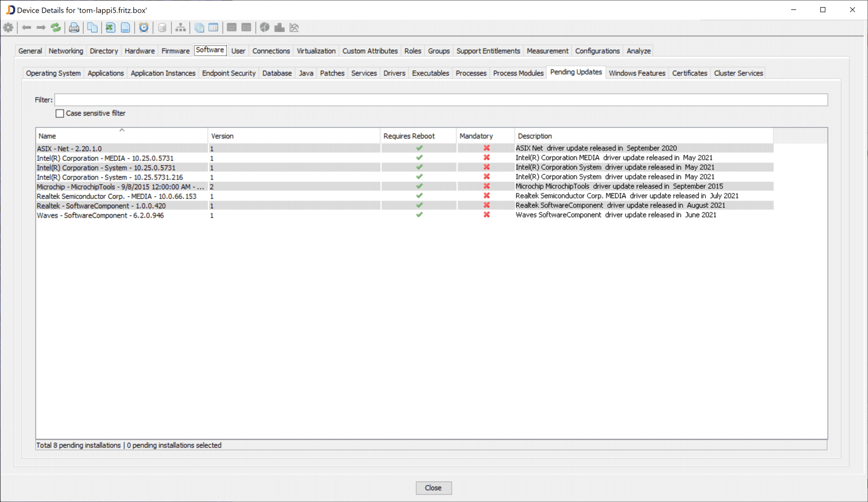Enable the Case sensitive filter checkbox

pos(60,113)
